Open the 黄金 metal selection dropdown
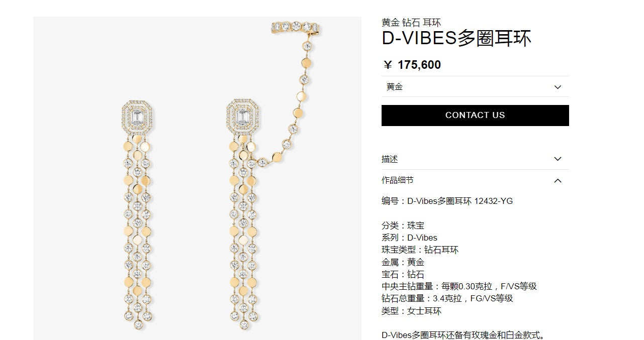This screenshot has width=644, height=340. pos(475,87)
